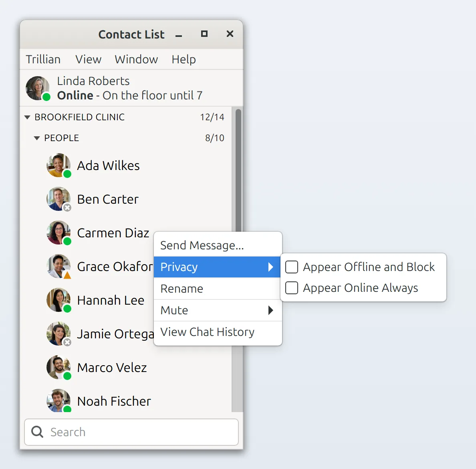Open the Trillian menu
Image resolution: width=476 pixels, height=469 pixels.
point(43,59)
